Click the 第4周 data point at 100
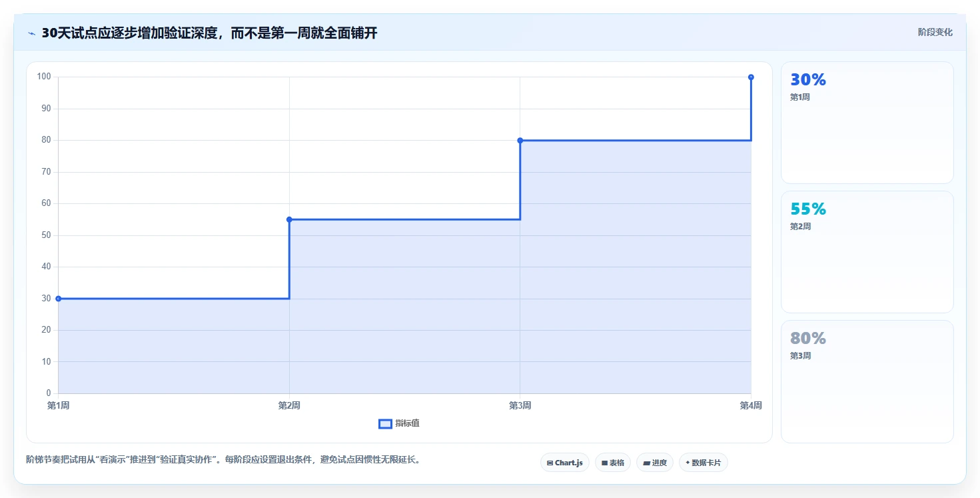 (x=751, y=77)
